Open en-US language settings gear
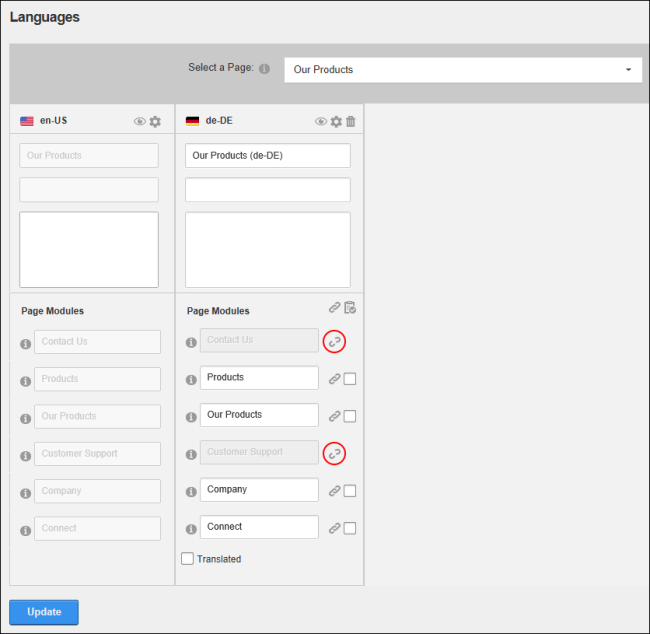650x634 pixels. [155, 121]
